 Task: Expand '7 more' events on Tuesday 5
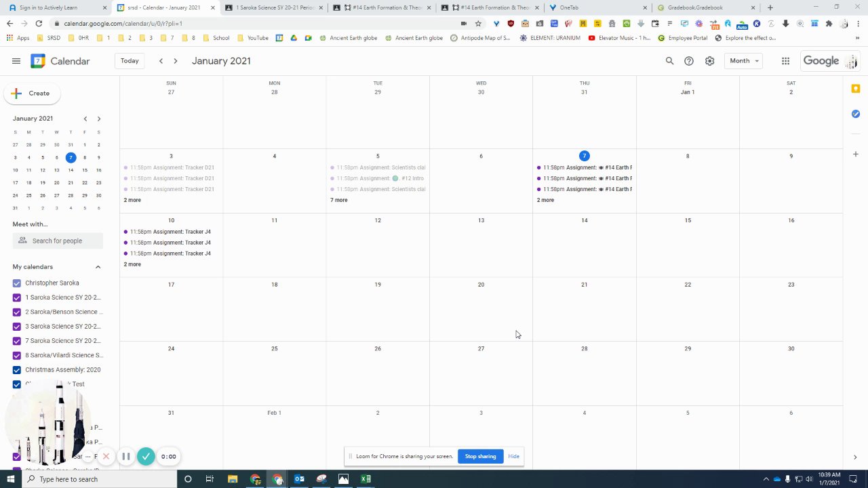click(x=339, y=200)
